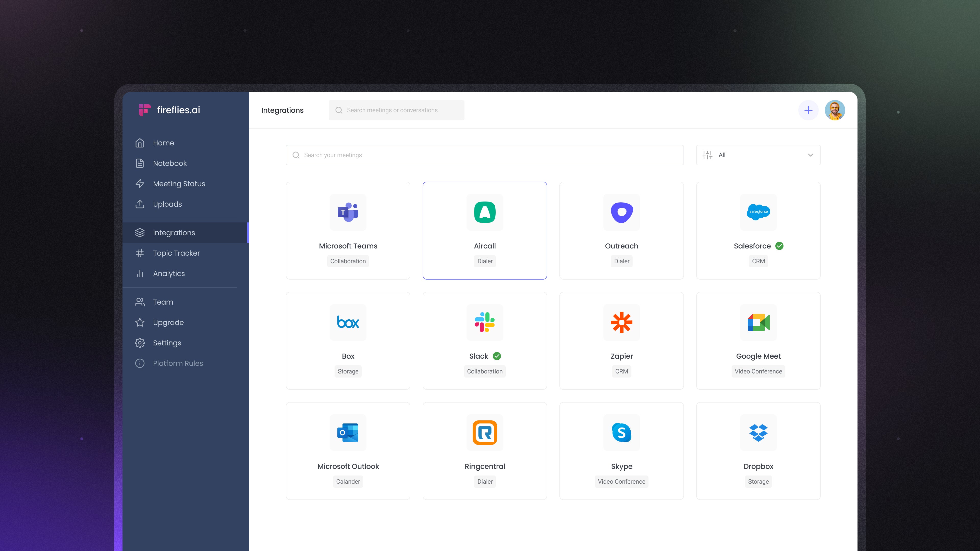
Task: Click the plus button in top bar
Action: pos(808,110)
